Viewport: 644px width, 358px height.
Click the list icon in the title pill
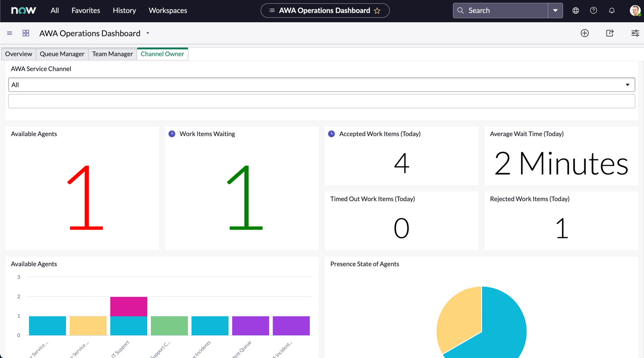coord(272,10)
